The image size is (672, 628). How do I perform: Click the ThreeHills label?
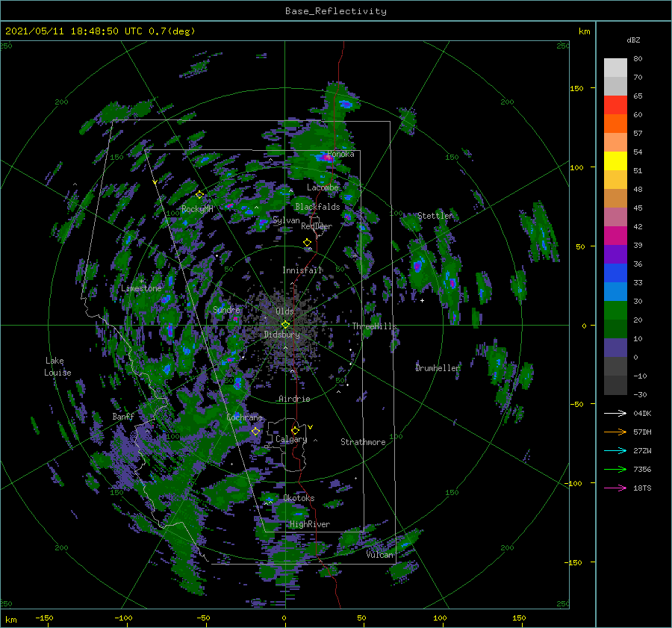point(375,326)
